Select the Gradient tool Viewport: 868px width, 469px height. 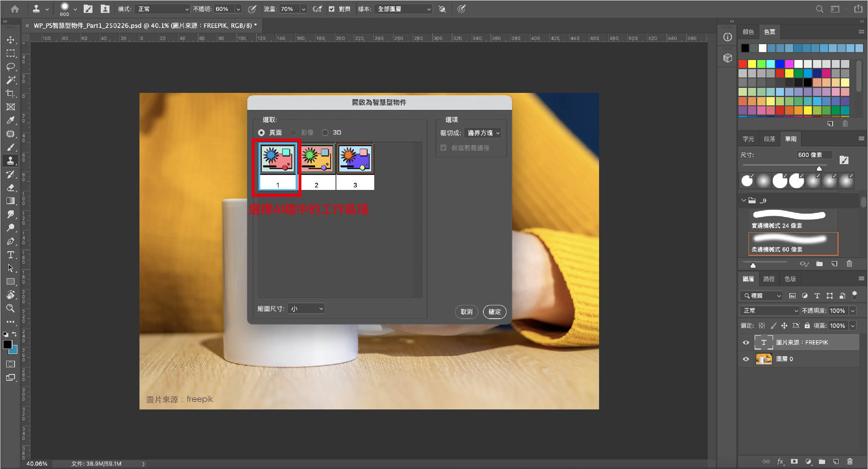click(x=11, y=201)
